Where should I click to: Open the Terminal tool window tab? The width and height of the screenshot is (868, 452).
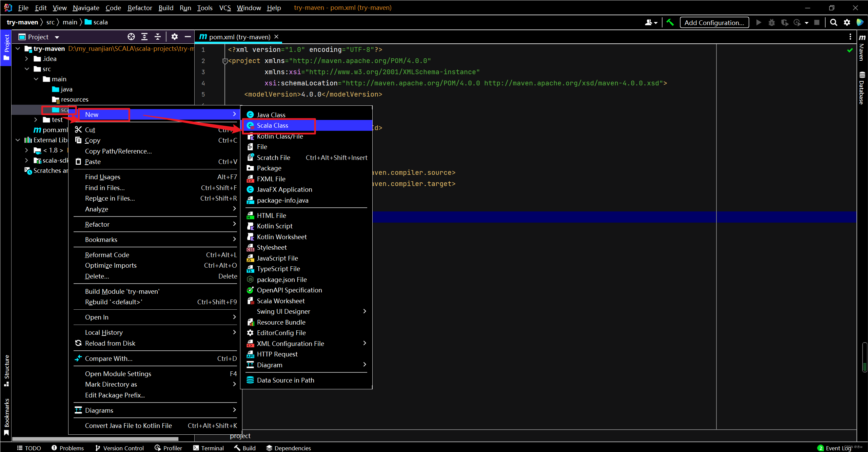click(x=209, y=448)
